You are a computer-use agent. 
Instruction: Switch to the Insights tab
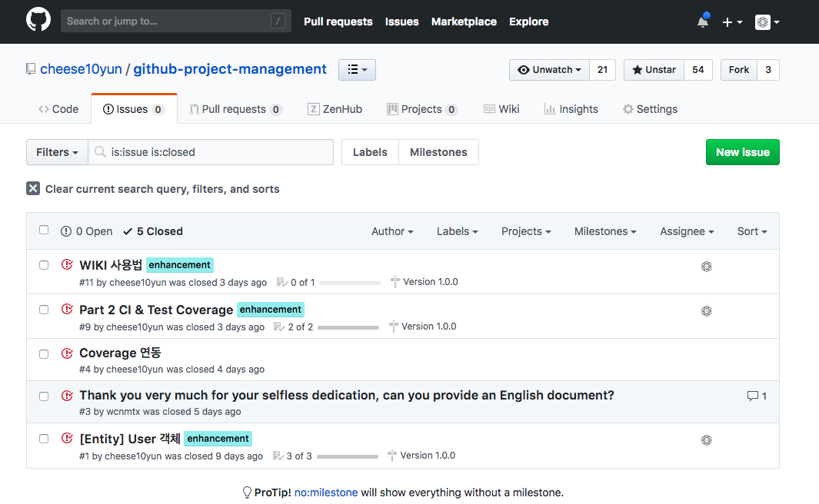(571, 109)
